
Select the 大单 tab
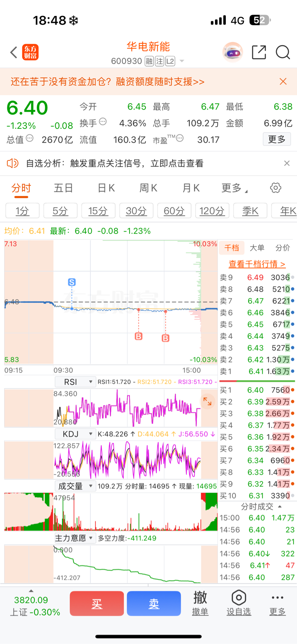(257, 248)
